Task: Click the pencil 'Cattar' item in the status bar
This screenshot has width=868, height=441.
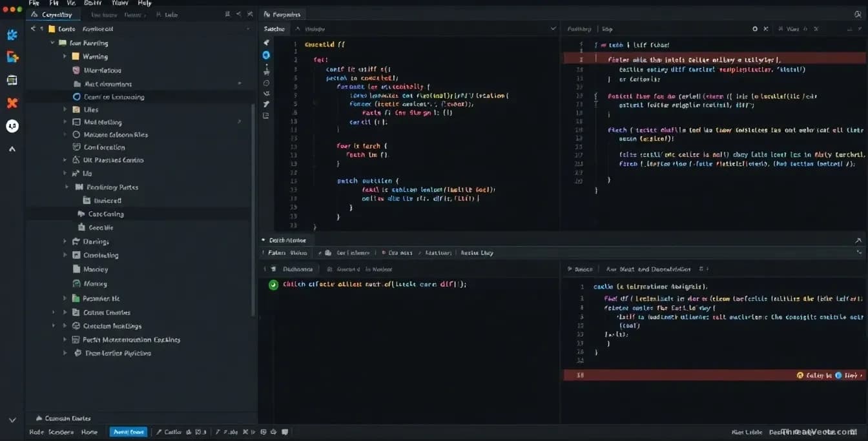Action: [169, 432]
